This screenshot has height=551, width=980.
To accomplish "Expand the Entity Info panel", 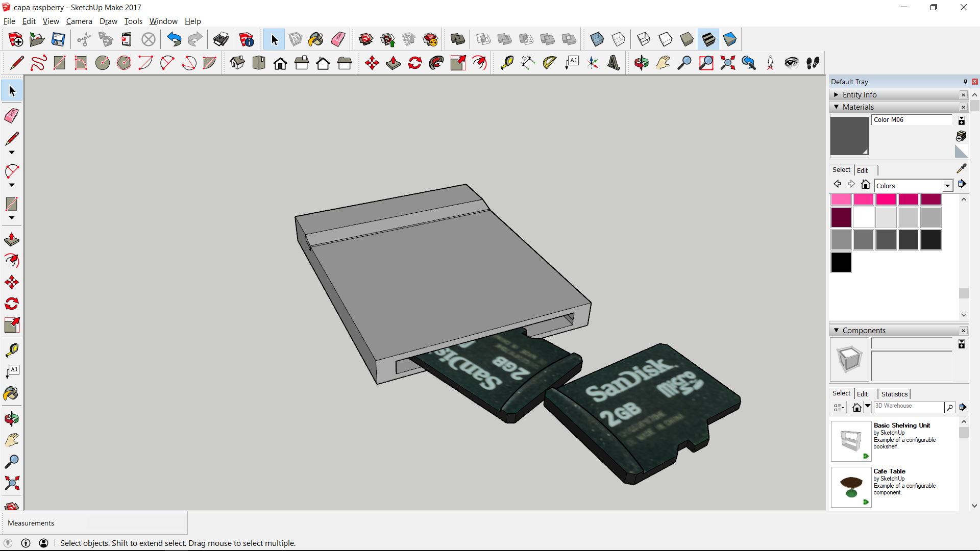I will [836, 94].
